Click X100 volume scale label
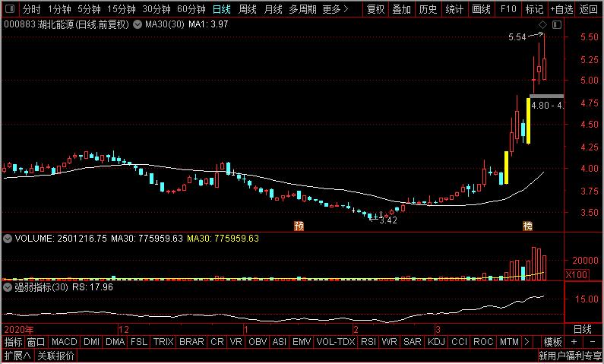Viewport: 604px width, 364px height. tap(576, 274)
